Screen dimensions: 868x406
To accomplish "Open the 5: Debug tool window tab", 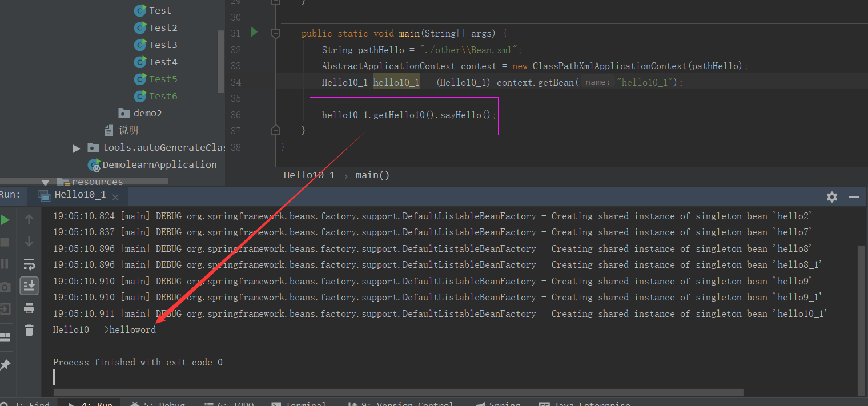I will pos(158,403).
